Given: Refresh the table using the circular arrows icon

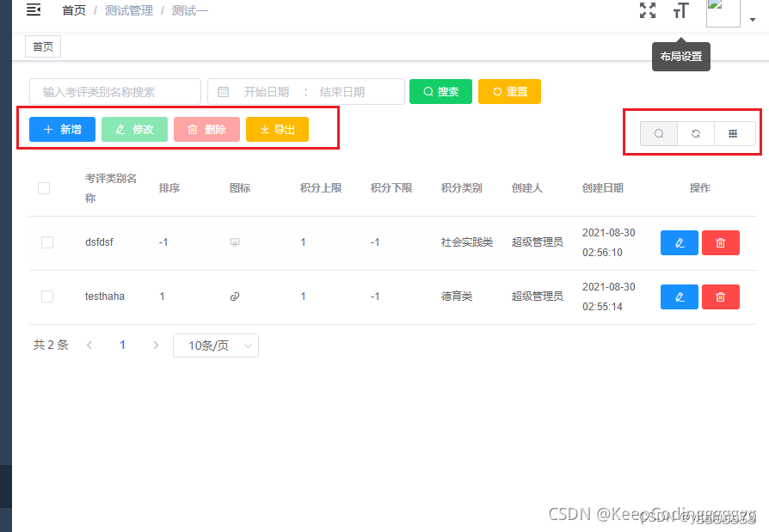Looking at the screenshot, I should point(695,133).
